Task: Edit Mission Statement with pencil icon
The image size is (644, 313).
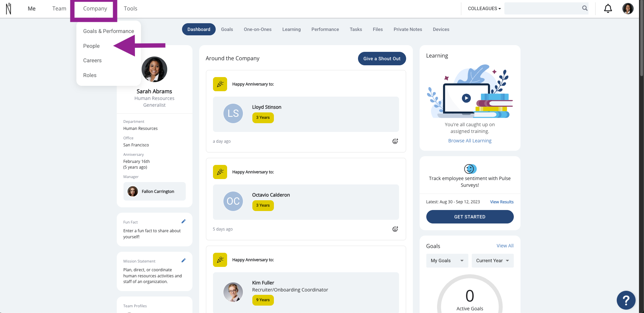Action: coord(183,260)
